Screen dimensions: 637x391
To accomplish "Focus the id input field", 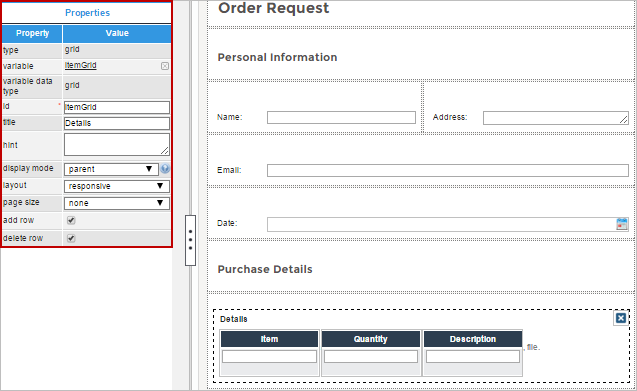I will point(117,107).
